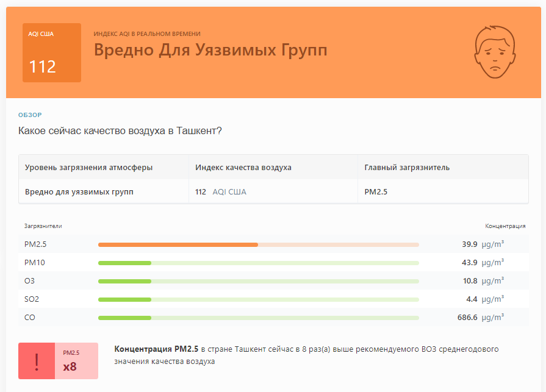
Task: Click the 'Уровень загрязнения атмосферы' column header
Action: click(x=89, y=167)
